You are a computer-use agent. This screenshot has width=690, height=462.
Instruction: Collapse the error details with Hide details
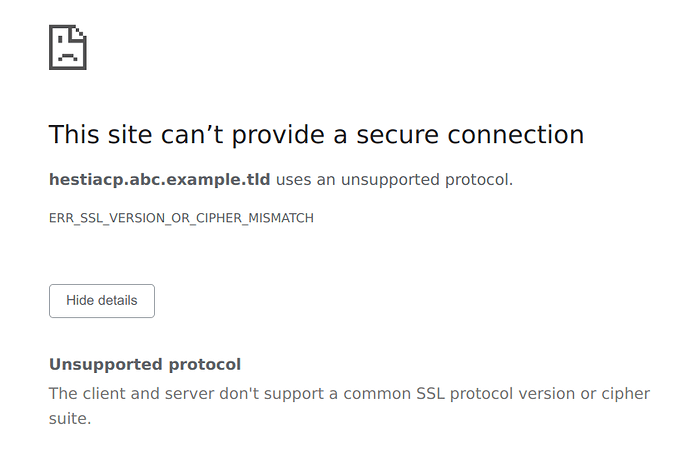pyautogui.click(x=102, y=301)
